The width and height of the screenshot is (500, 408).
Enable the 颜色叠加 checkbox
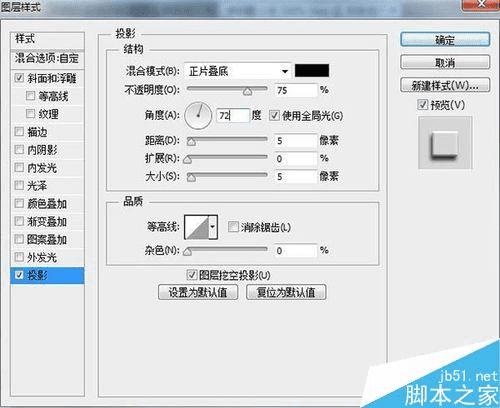(x=19, y=203)
